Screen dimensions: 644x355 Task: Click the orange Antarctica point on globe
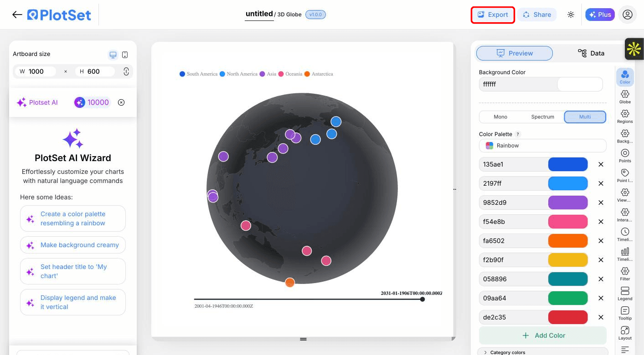coord(290,283)
